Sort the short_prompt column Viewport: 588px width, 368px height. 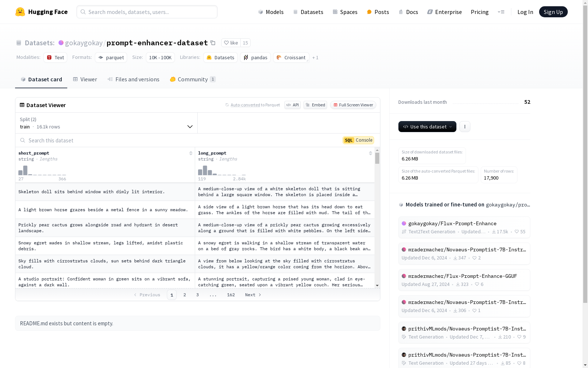(x=191, y=153)
